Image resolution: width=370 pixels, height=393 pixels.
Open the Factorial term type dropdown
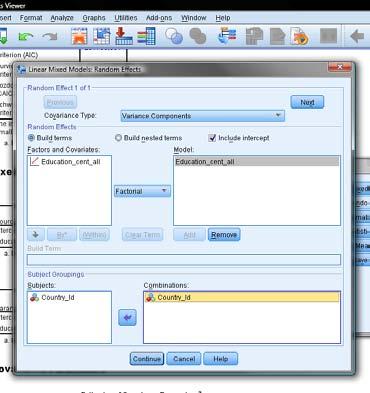point(142,191)
